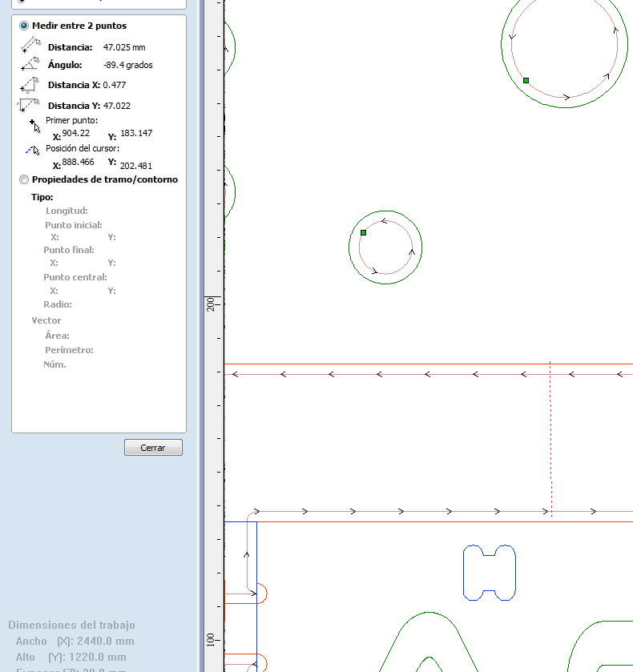Click the 'Área:' label

point(57,336)
